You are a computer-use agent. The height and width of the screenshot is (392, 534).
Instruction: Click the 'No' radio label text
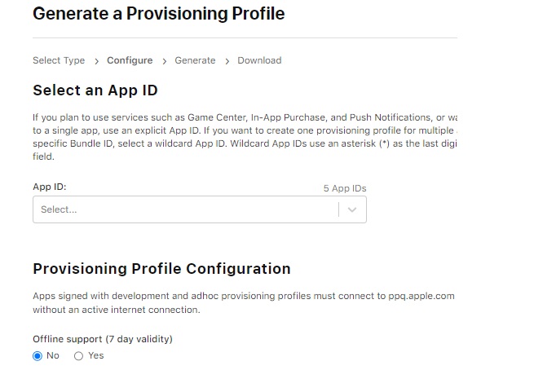click(53, 356)
